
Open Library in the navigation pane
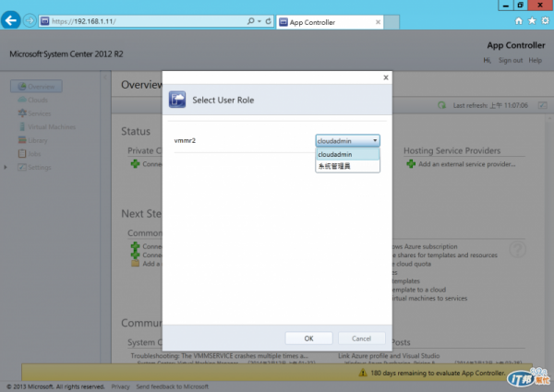click(33, 140)
